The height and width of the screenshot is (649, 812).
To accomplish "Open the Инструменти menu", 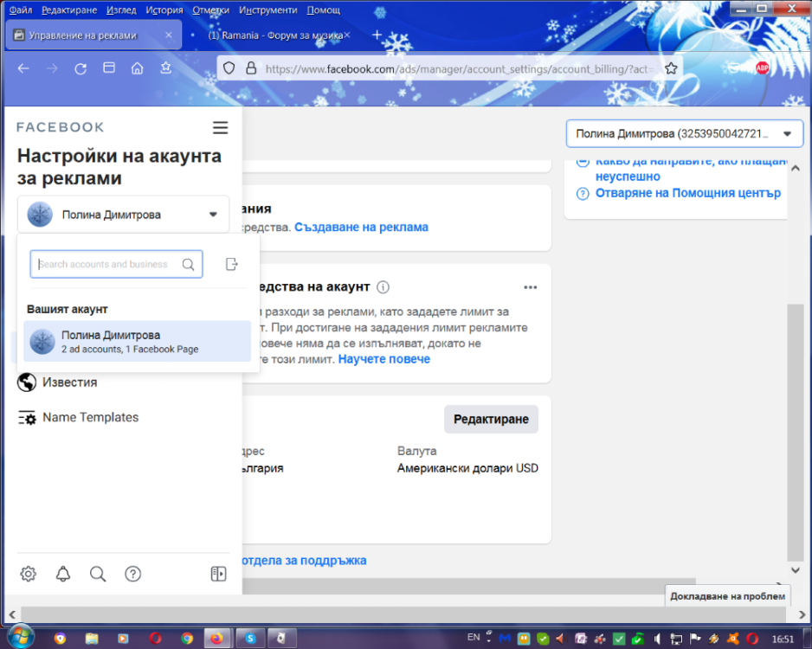I will pyautogui.click(x=268, y=10).
